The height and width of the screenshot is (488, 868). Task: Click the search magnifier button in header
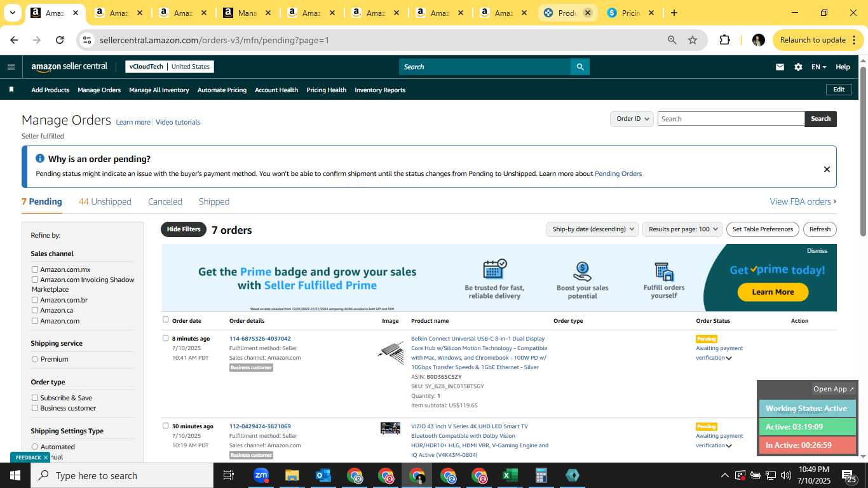tap(580, 67)
